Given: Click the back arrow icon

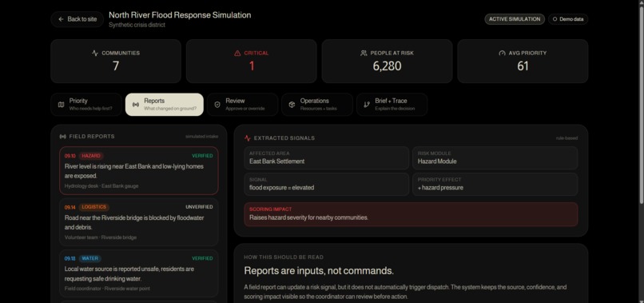Looking at the screenshot, I should pyautogui.click(x=61, y=19).
